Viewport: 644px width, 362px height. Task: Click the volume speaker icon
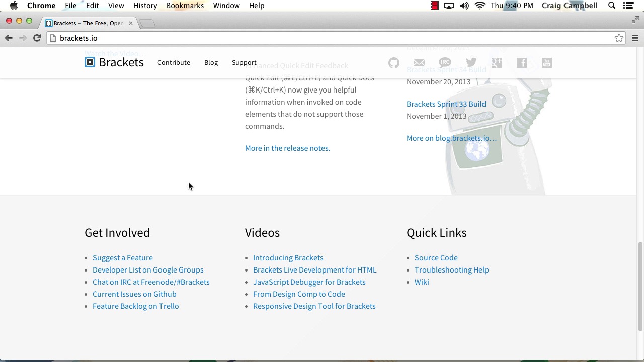[x=464, y=6]
